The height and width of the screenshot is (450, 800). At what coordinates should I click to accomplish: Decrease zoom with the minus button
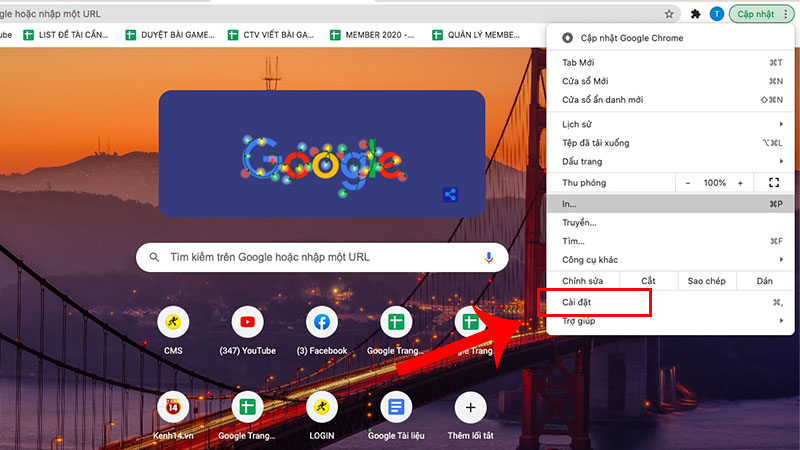click(688, 183)
